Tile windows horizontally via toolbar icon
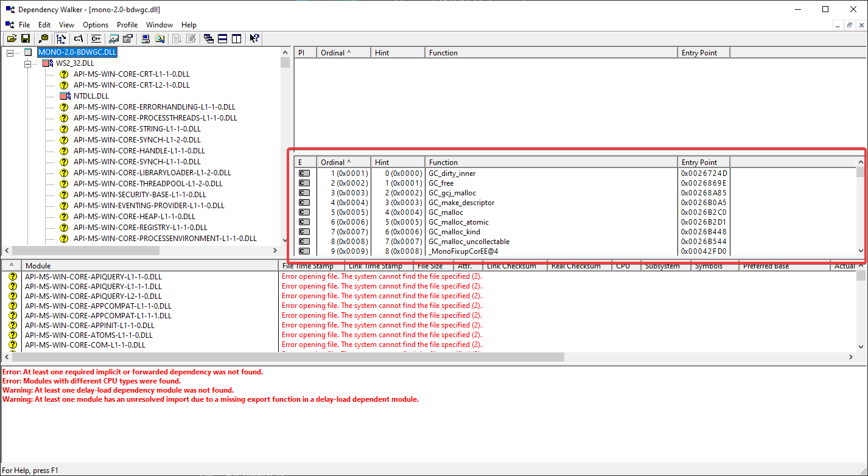 coord(223,38)
